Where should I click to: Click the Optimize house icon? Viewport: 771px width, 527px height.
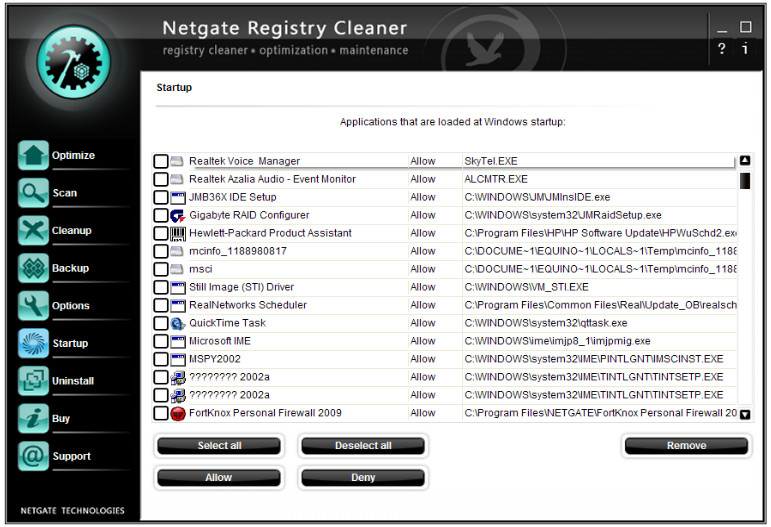tap(33, 155)
